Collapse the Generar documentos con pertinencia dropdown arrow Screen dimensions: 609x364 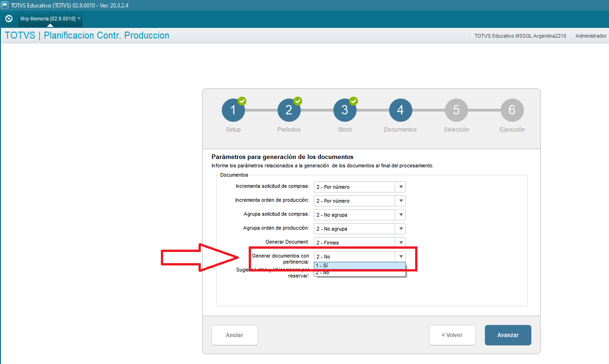click(x=400, y=257)
